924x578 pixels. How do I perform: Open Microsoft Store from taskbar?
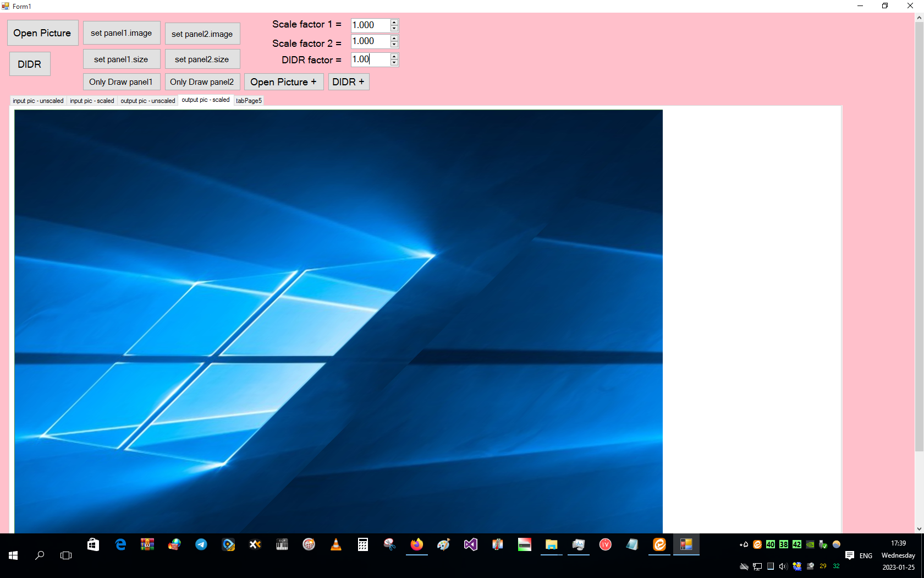point(94,545)
